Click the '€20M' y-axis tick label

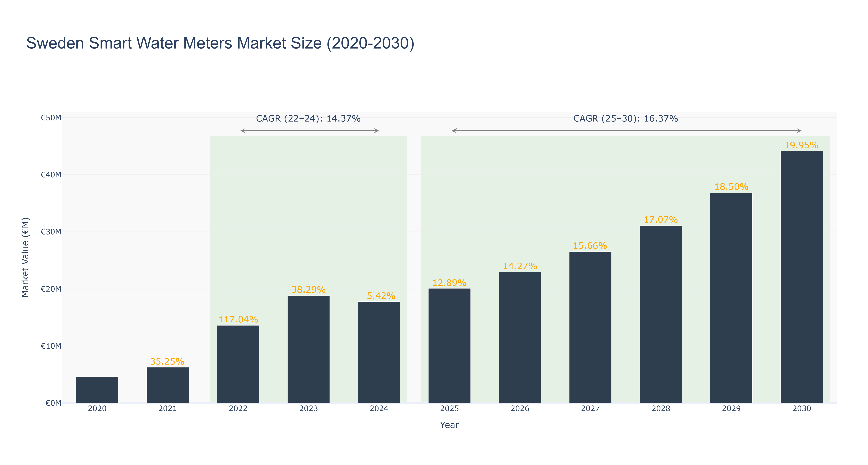point(51,289)
